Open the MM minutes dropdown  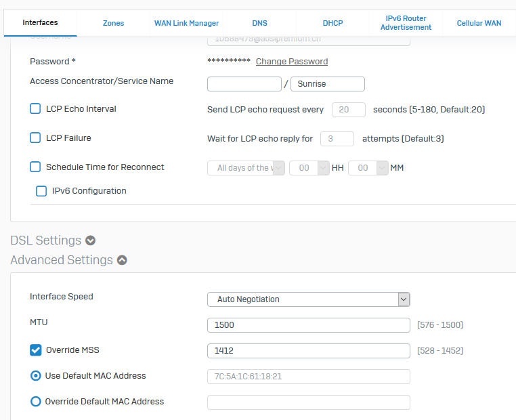[x=368, y=168]
